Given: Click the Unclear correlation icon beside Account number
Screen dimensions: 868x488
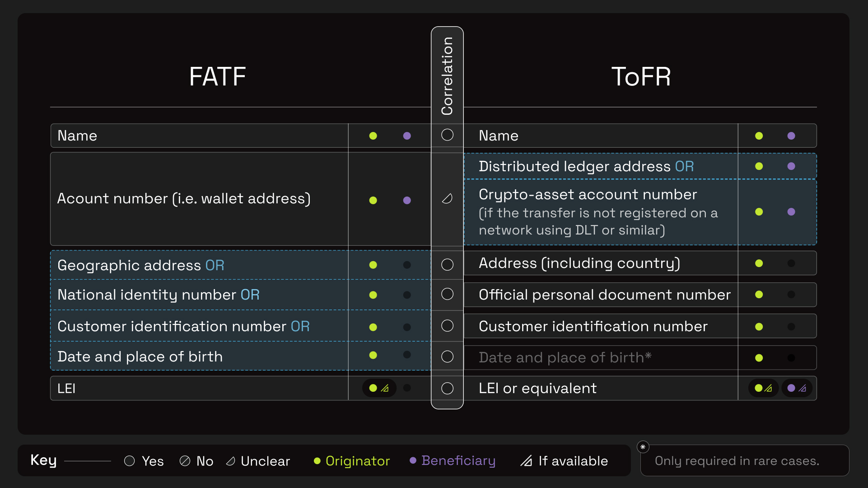Looking at the screenshot, I should (447, 198).
